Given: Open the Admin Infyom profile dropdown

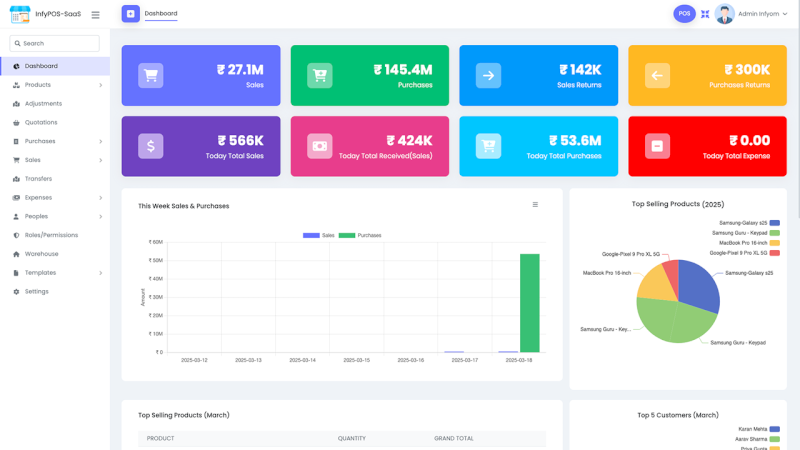Looking at the screenshot, I should pyautogui.click(x=752, y=14).
